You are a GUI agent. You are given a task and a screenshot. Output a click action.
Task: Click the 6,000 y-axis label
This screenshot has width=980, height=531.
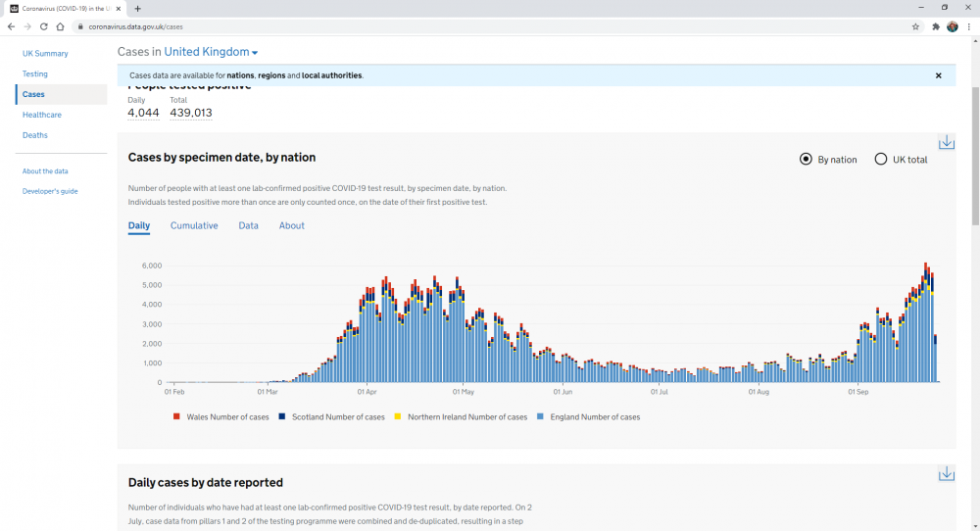(152, 265)
